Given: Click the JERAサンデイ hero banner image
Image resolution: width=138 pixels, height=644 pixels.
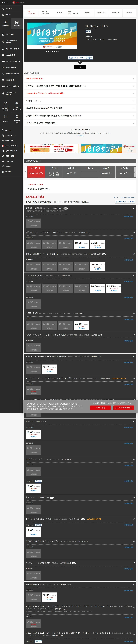Looking at the screenshot, I should (x=52, y=36).
